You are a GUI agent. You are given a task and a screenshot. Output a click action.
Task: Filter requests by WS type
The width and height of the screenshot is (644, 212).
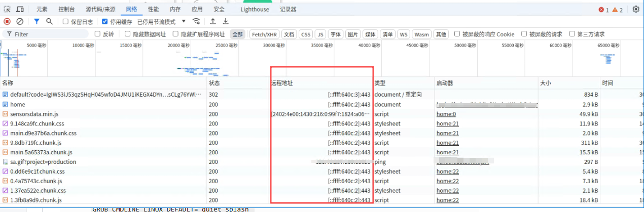coord(404,34)
